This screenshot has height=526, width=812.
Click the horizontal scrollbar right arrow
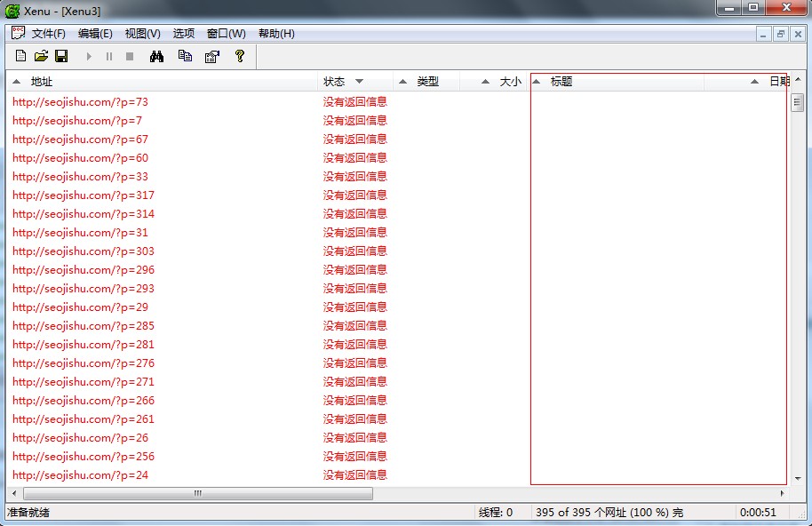pyautogui.click(x=782, y=493)
